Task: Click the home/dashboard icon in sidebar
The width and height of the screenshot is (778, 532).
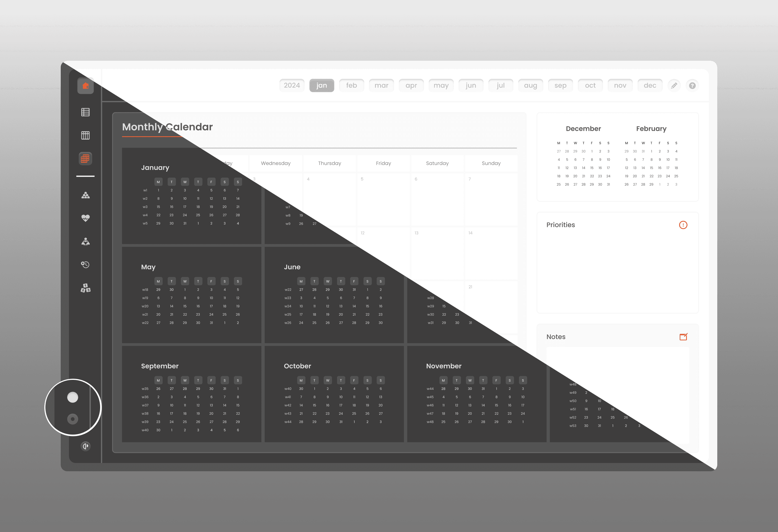Action: [86, 85]
